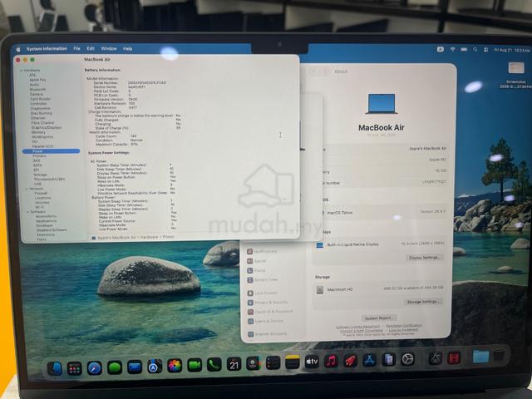Open Finder from the Dock
Viewport: 532px width, 399px height.
55,368
